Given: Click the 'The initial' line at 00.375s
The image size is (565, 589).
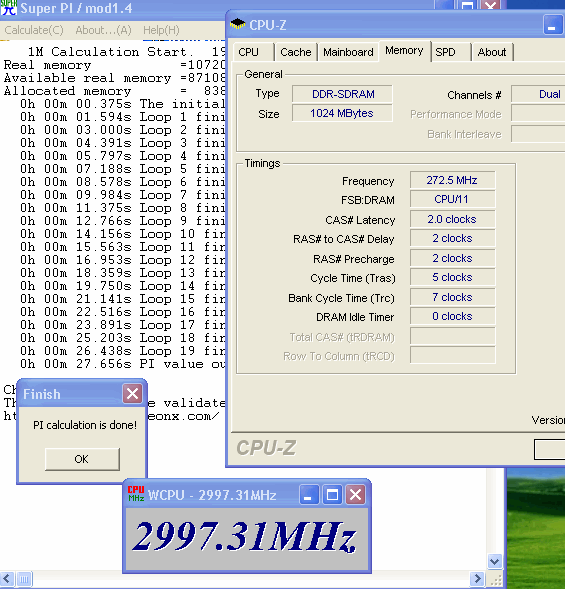Looking at the screenshot, I should (122, 104).
